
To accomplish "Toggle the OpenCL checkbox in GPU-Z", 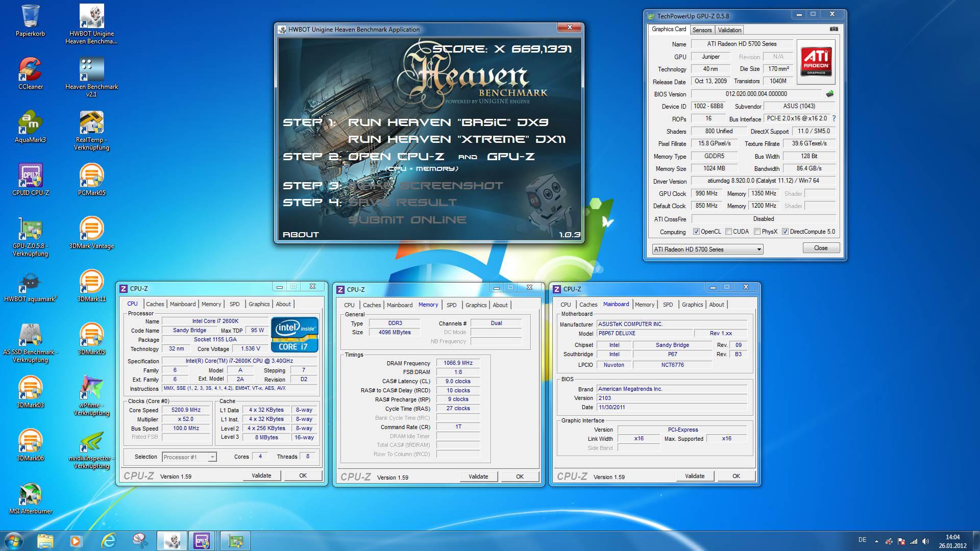I will (x=696, y=232).
